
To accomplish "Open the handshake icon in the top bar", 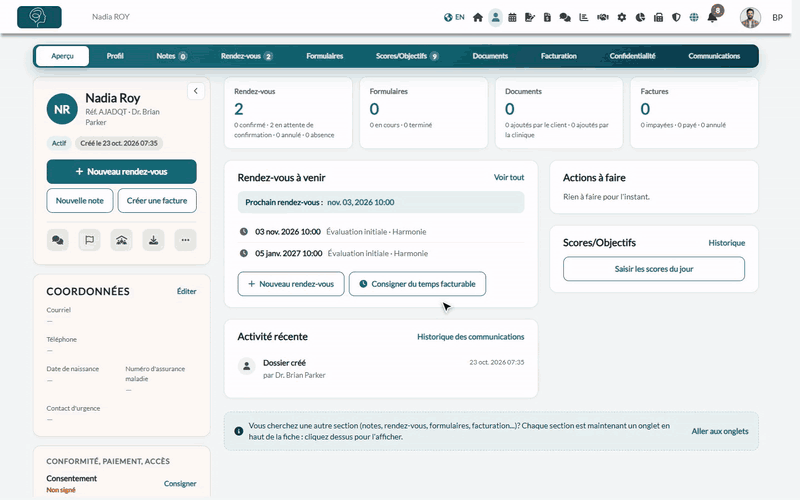I will pos(603,17).
